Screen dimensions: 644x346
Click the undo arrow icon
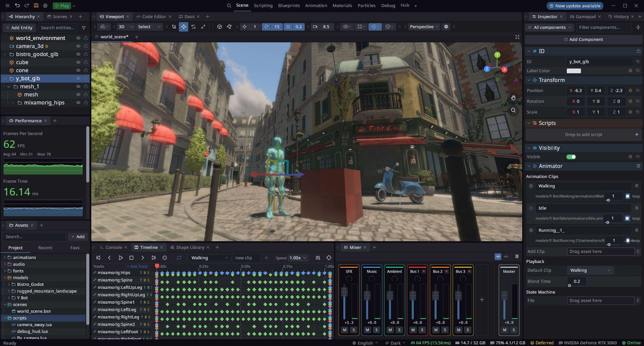coord(17,6)
